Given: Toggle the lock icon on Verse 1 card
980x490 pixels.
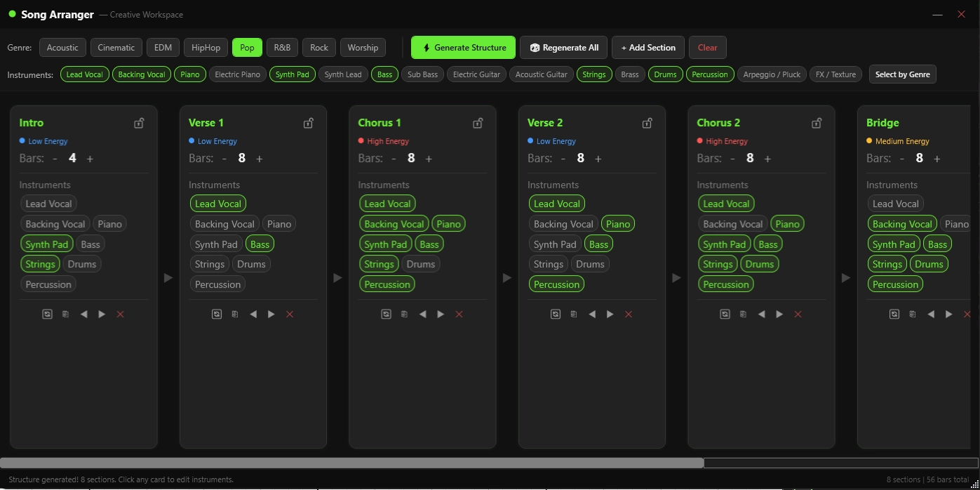Looking at the screenshot, I should (x=308, y=123).
